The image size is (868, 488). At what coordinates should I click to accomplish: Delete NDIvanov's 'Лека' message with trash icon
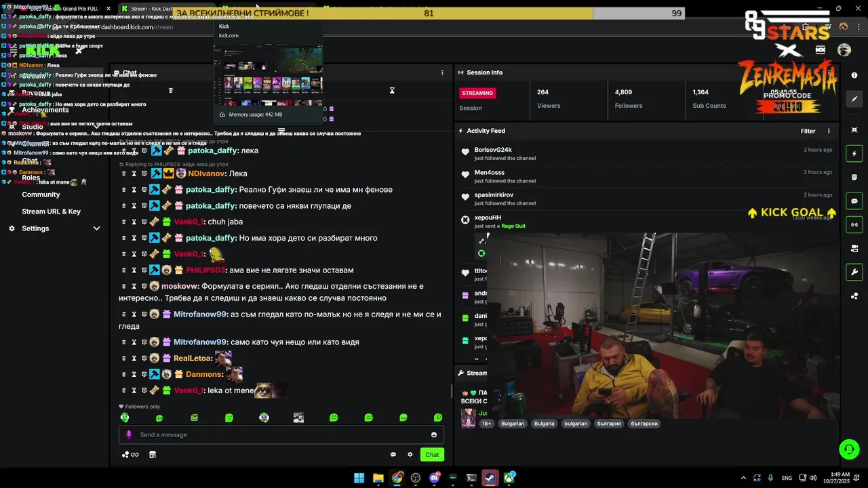[124, 174]
